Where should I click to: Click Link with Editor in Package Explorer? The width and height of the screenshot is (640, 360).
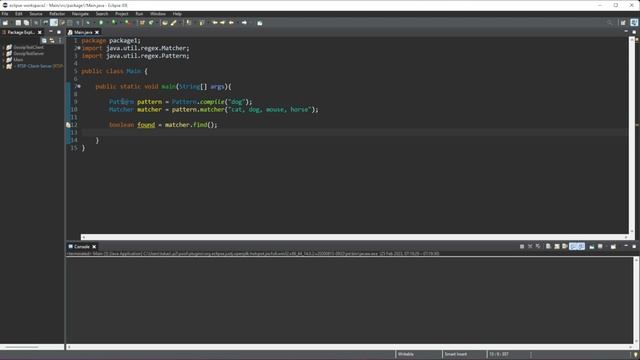pyautogui.click(x=52, y=40)
